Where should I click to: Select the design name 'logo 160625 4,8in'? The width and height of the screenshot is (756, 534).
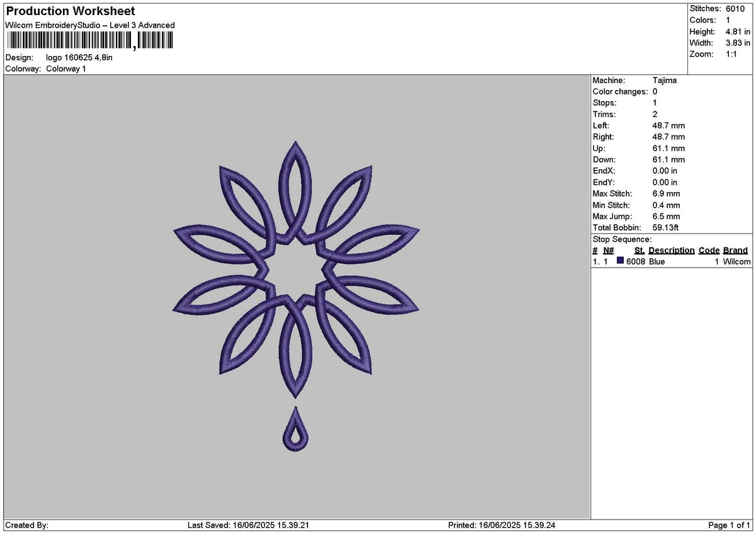click(79, 57)
